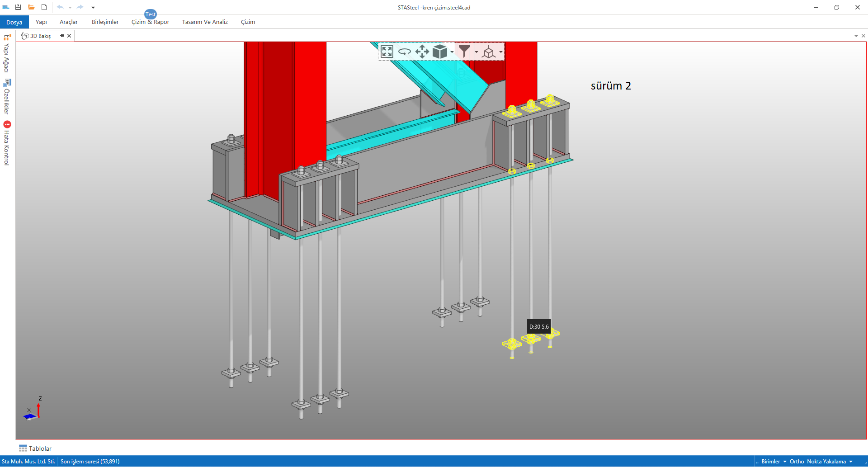Activate the orbit rotate view tool

[x=404, y=52]
